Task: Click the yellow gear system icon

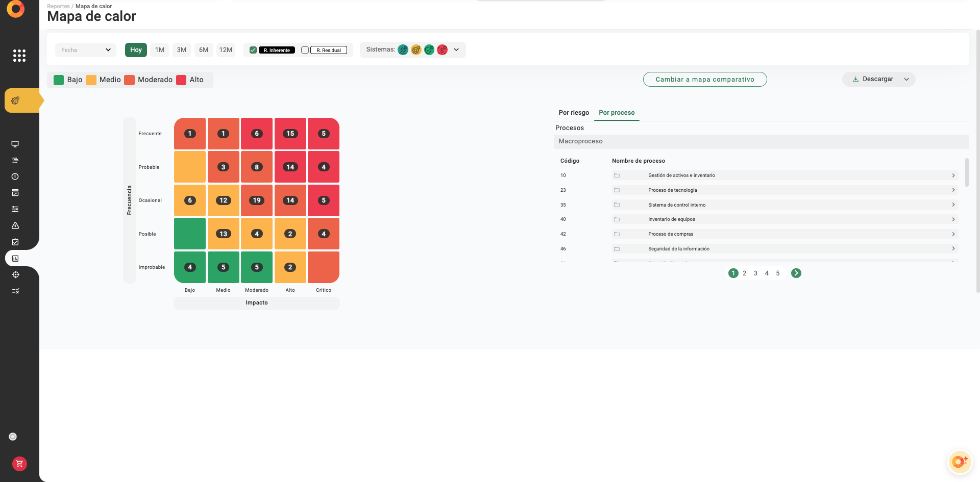Action: 416,50
